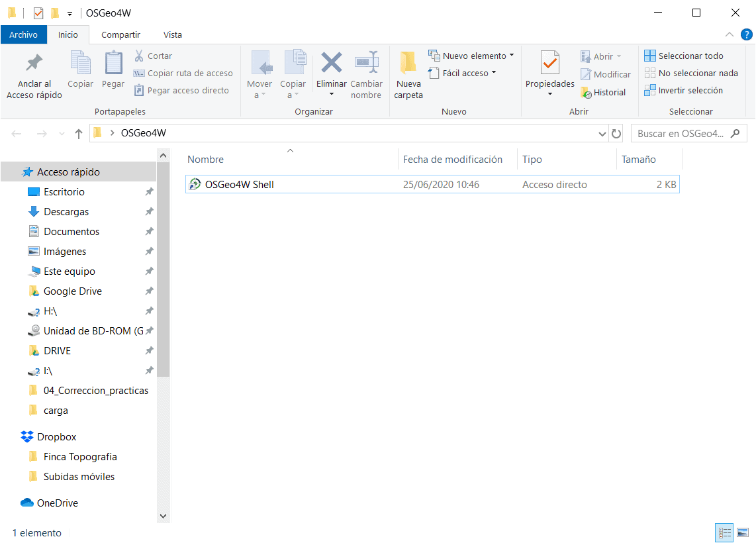
Task: Switch to large icons view in status bar
Action: click(743, 532)
